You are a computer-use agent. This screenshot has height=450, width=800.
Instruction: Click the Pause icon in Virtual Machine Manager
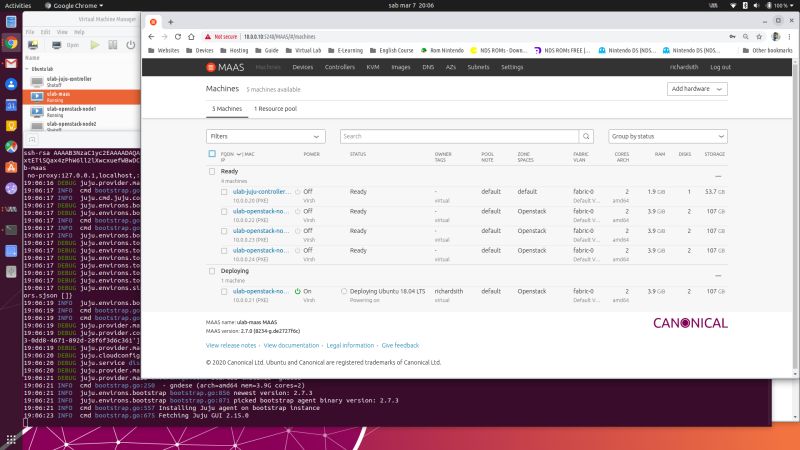point(113,45)
